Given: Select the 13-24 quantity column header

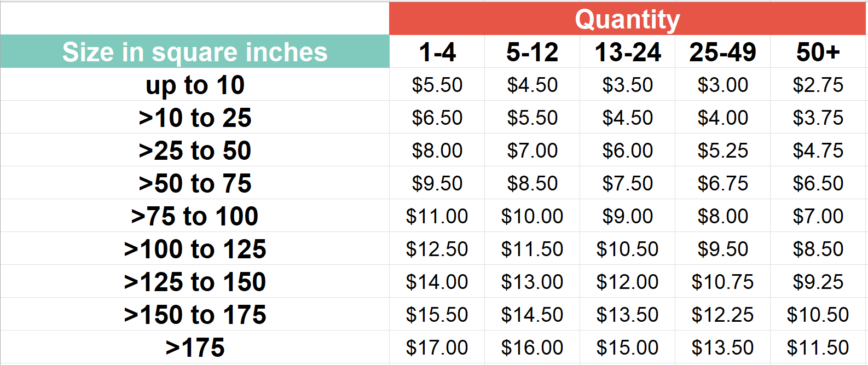Looking at the screenshot, I should click(627, 52).
